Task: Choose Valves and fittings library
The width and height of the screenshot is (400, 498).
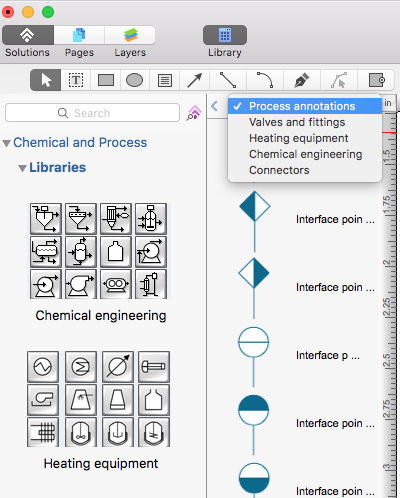Action: click(x=305, y=122)
